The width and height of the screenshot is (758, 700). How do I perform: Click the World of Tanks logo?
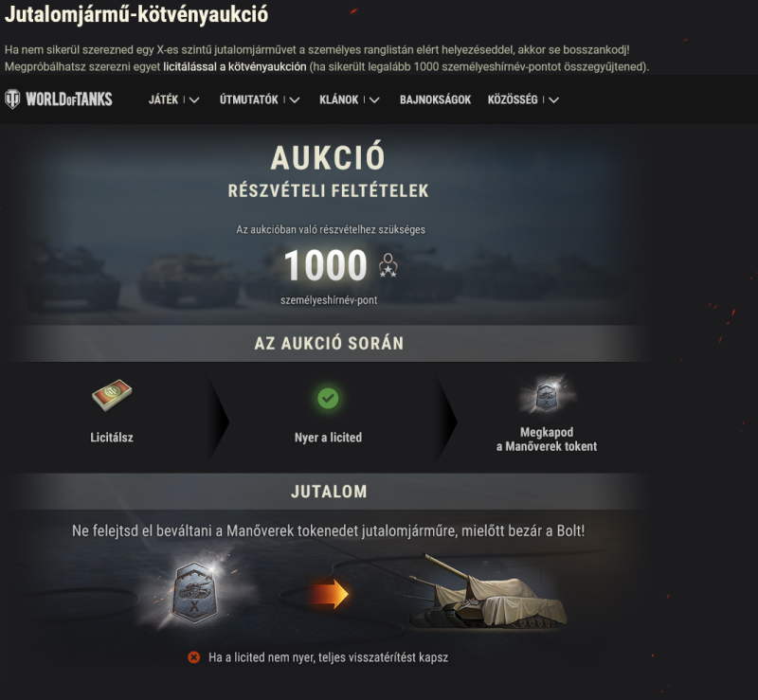click(x=59, y=99)
